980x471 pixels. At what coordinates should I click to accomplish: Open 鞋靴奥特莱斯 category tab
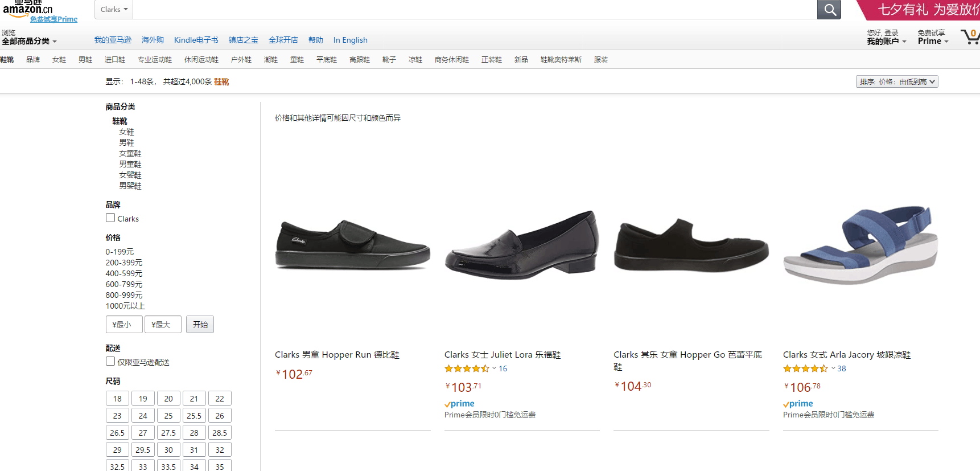tap(561, 59)
